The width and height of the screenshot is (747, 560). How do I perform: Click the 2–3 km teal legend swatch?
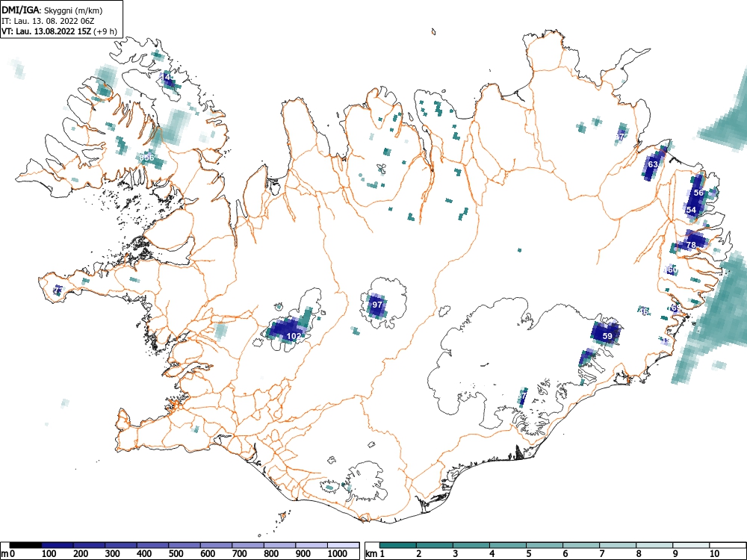pos(435,545)
